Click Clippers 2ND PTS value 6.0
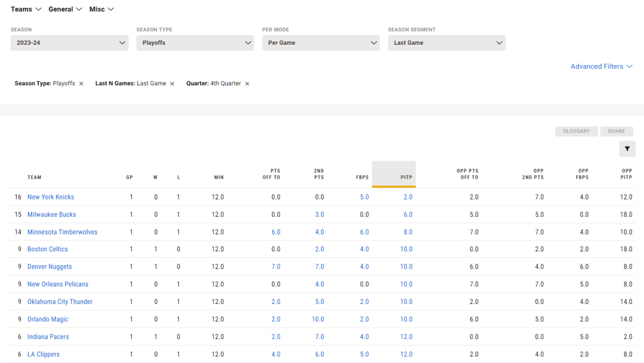The width and height of the screenshot is (644, 363). [320, 354]
